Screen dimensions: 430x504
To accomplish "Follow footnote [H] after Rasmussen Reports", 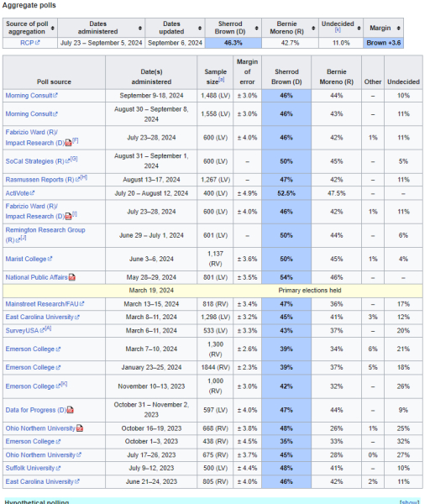I will pyautogui.click(x=84, y=177).
